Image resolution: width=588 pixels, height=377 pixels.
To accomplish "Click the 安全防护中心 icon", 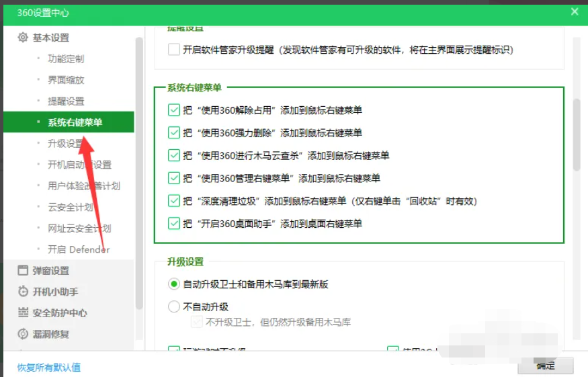I will (23, 312).
